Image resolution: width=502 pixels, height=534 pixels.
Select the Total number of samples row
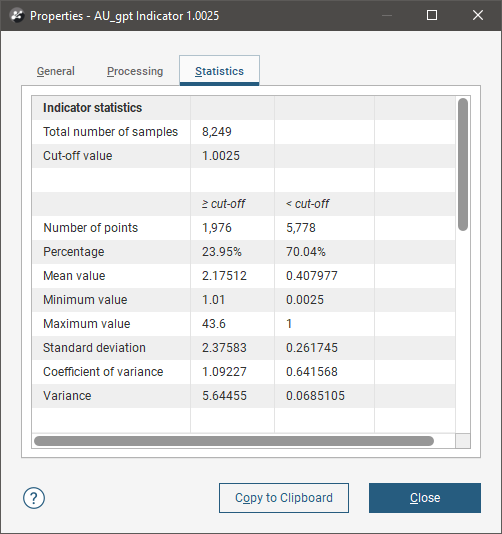244,132
